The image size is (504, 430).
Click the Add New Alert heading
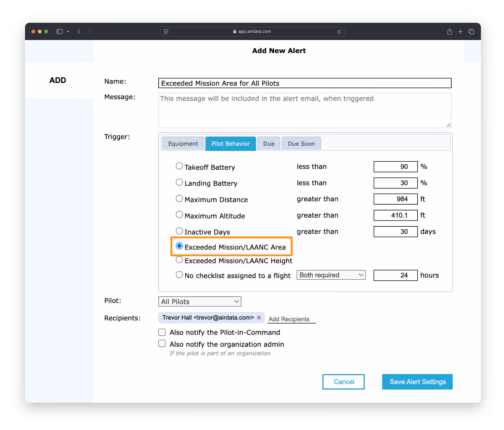tap(279, 51)
